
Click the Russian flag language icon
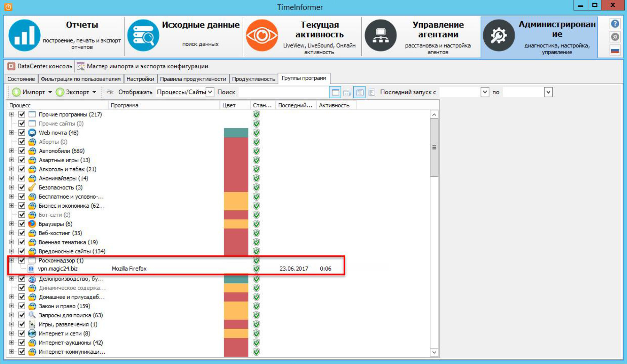615,51
